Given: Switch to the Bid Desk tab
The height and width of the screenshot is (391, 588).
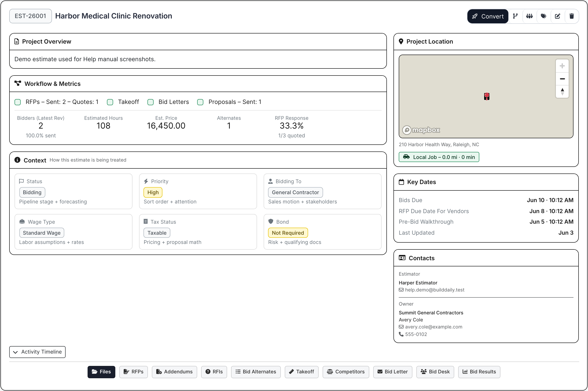Looking at the screenshot, I should coord(435,372).
